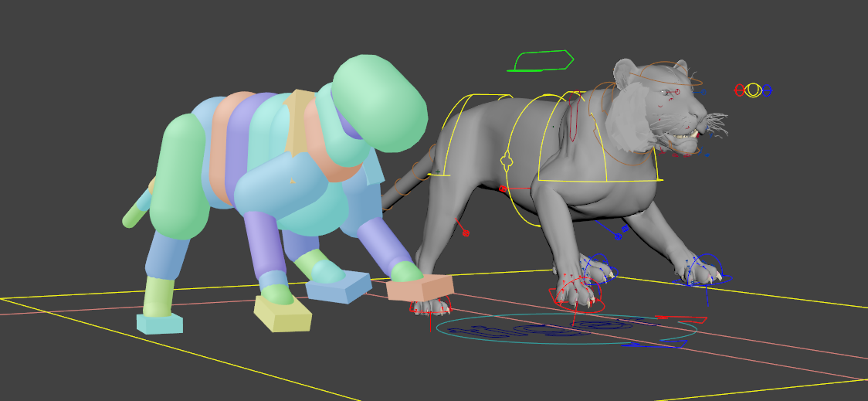Pick the red knob control near the hind leg
Image resolution: width=868 pixels, height=401 pixels.
(x=465, y=232)
